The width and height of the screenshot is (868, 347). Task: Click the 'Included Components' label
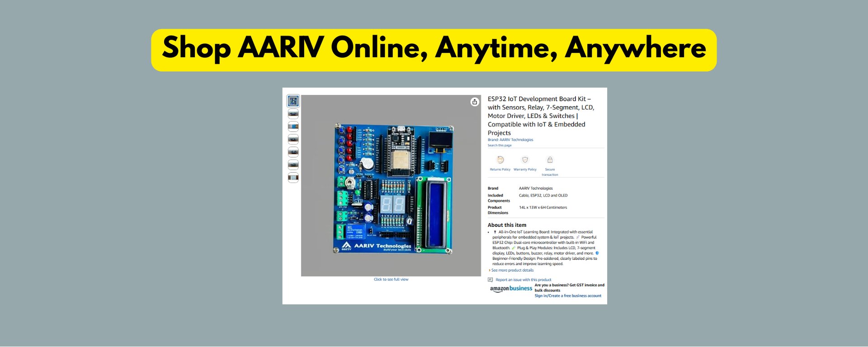499,198
